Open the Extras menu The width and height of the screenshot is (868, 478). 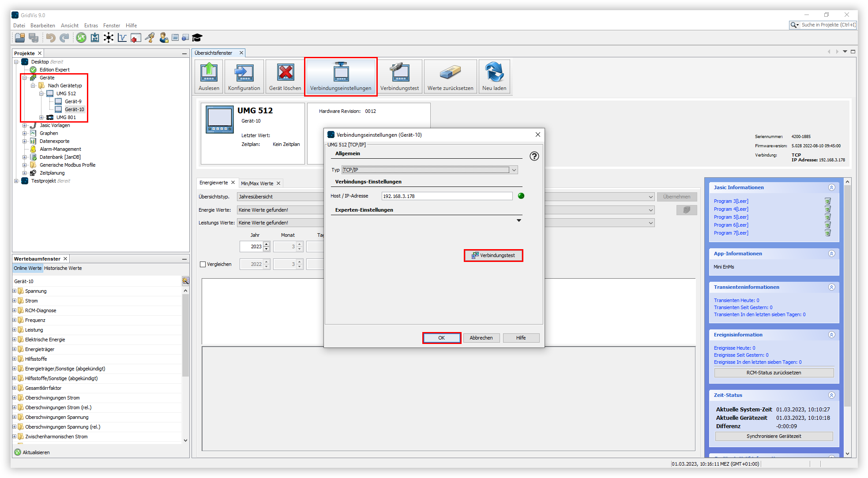91,25
